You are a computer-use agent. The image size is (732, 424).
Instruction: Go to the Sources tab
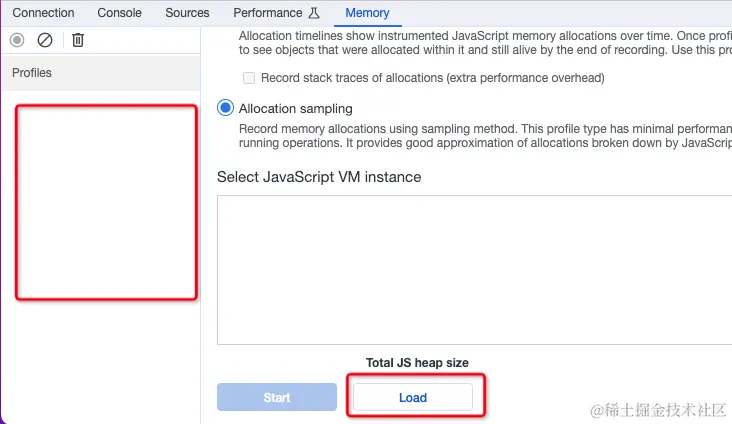[x=187, y=13]
